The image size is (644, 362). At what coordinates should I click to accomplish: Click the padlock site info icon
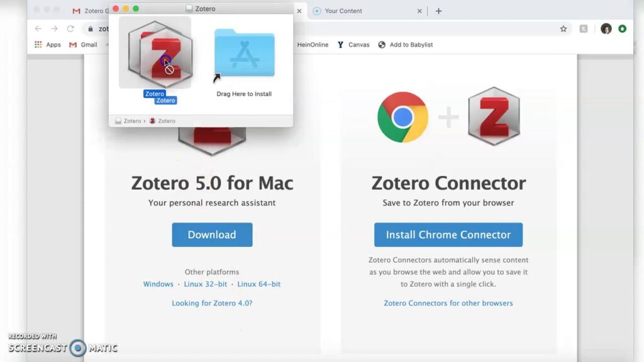coord(91,29)
